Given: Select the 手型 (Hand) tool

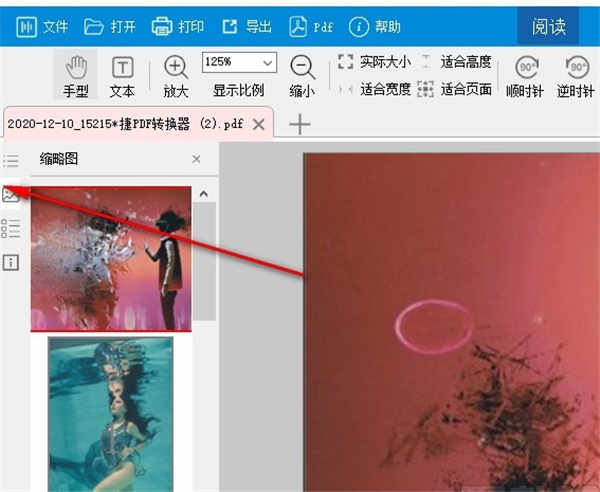Looking at the screenshot, I should [76, 76].
